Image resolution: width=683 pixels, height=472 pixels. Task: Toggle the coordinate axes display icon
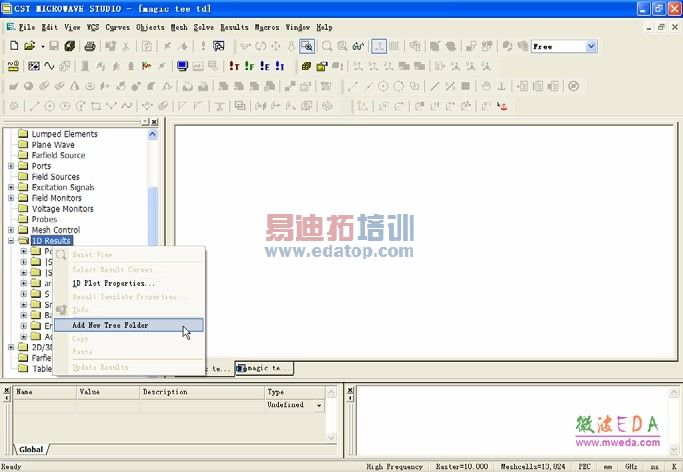click(x=379, y=46)
